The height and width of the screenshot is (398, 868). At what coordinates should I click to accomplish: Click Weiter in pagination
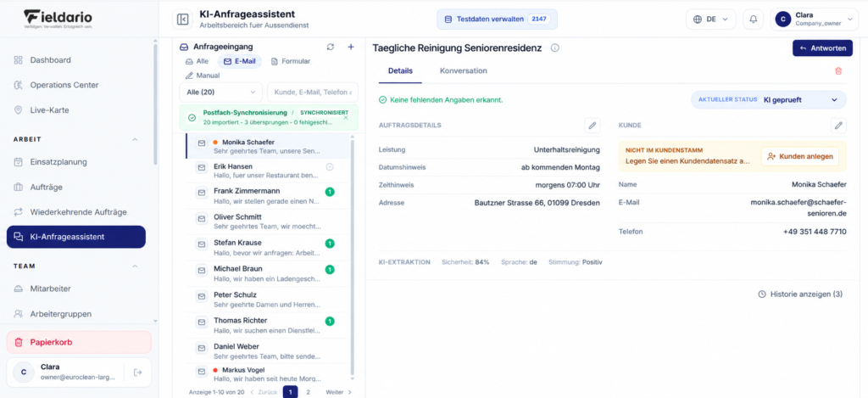point(339,392)
